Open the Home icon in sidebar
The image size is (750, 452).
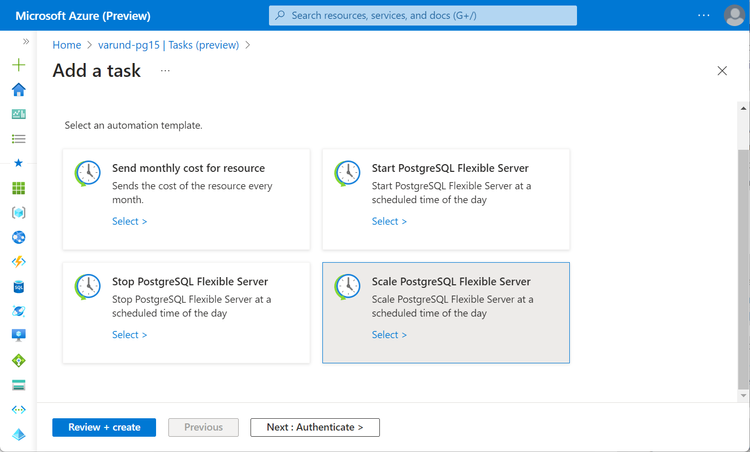pyautogui.click(x=18, y=90)
